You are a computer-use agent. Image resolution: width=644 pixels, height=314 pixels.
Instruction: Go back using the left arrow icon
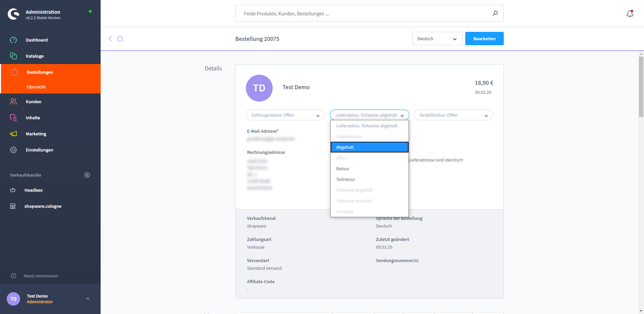110,39
